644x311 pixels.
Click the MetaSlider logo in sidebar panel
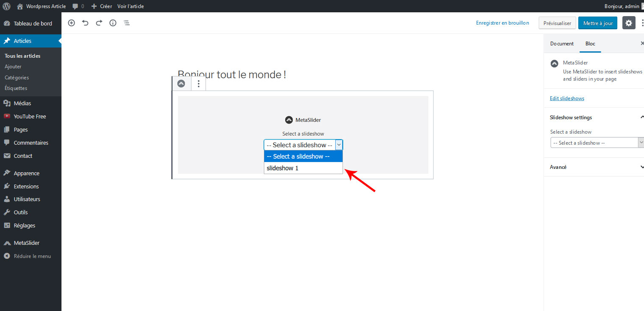(554, 64)
